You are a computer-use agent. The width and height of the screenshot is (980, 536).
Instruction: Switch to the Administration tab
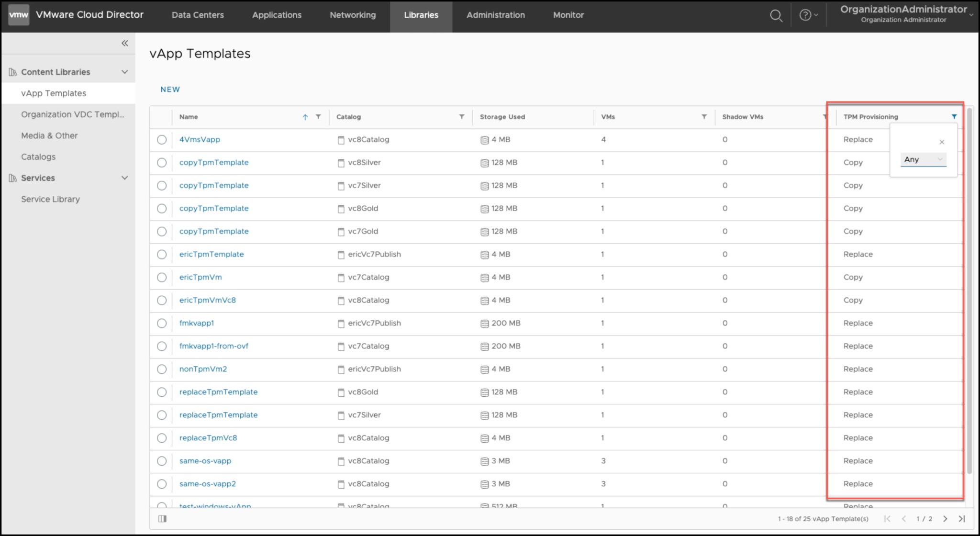tap(495, 15)
